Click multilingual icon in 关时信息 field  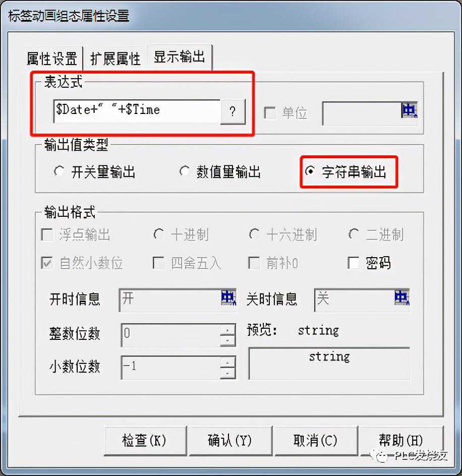[x=402, y=297]
